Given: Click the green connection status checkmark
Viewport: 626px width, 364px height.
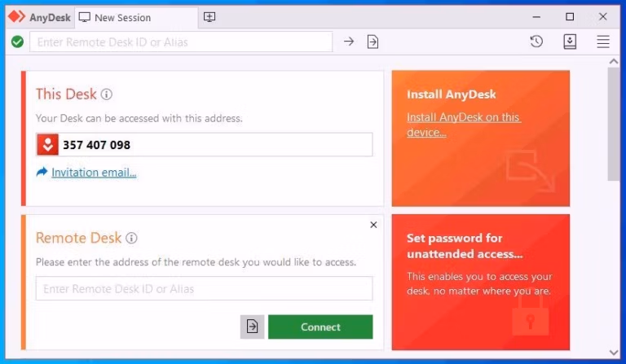Looking at the screenshot, I should coord(17,42).
